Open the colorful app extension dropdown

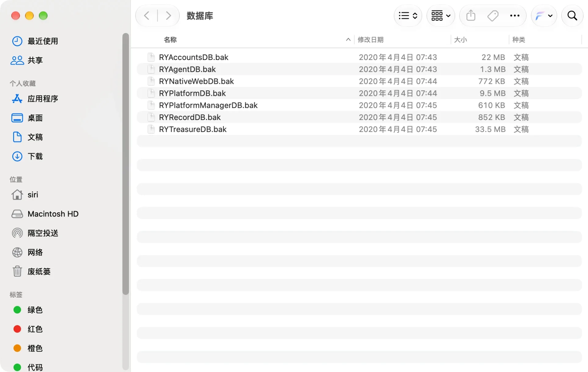click(x=544, y=16)
